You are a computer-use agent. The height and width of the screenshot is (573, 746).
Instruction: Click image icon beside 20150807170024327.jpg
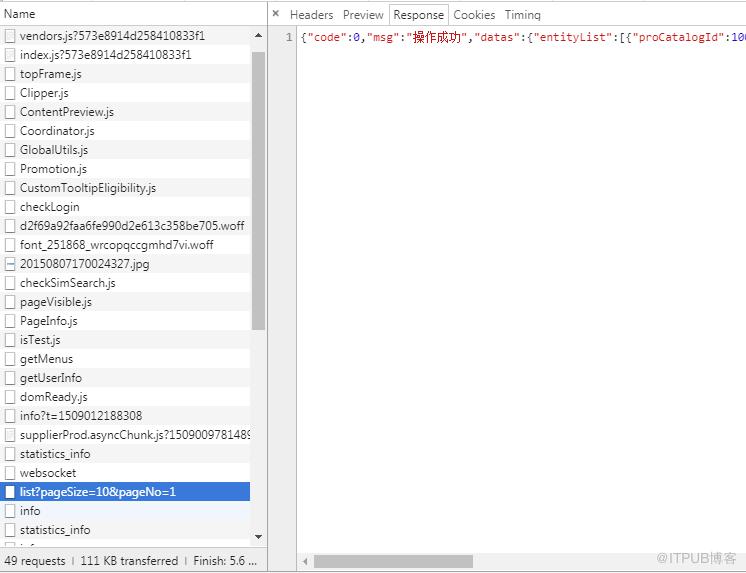(x=10, y=264)
